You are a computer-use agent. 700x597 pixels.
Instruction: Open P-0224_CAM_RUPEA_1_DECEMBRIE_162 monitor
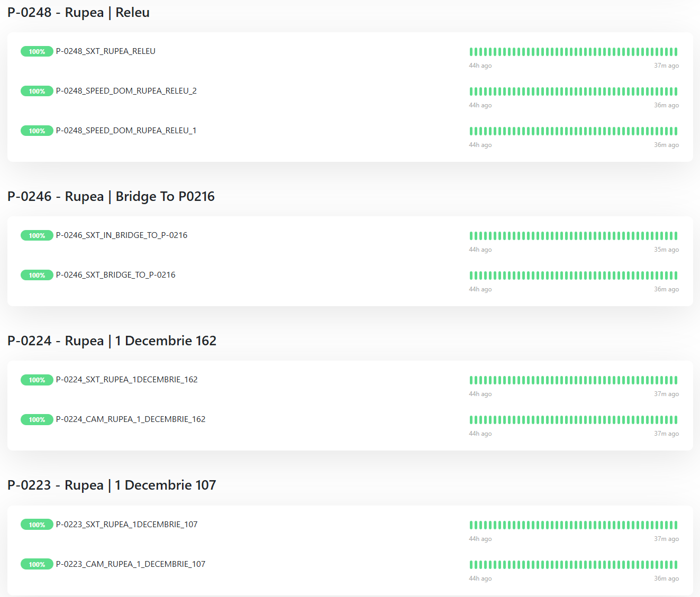click(x=130, y=419)
